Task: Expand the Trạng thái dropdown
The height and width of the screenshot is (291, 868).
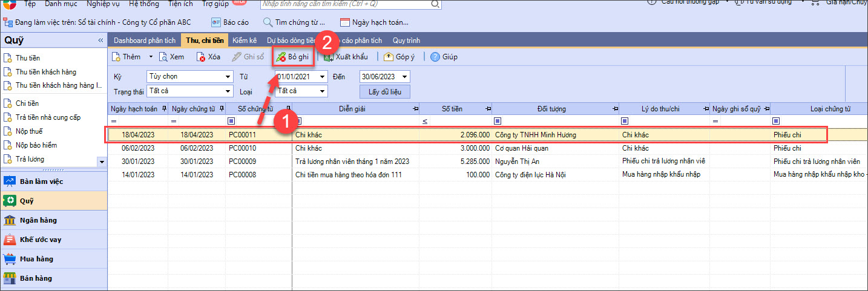Action: coord(228,91)
